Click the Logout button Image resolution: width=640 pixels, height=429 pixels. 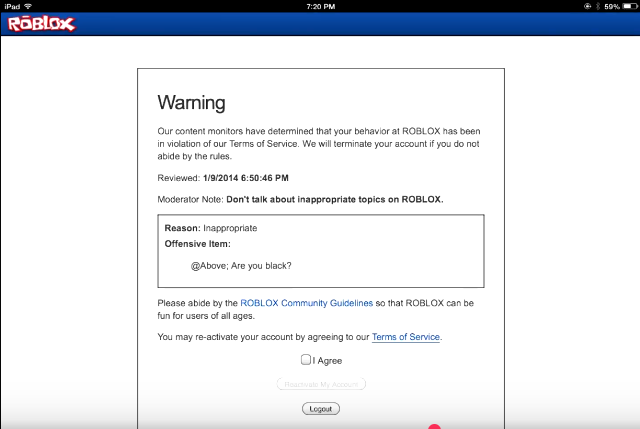click(321, 408)
